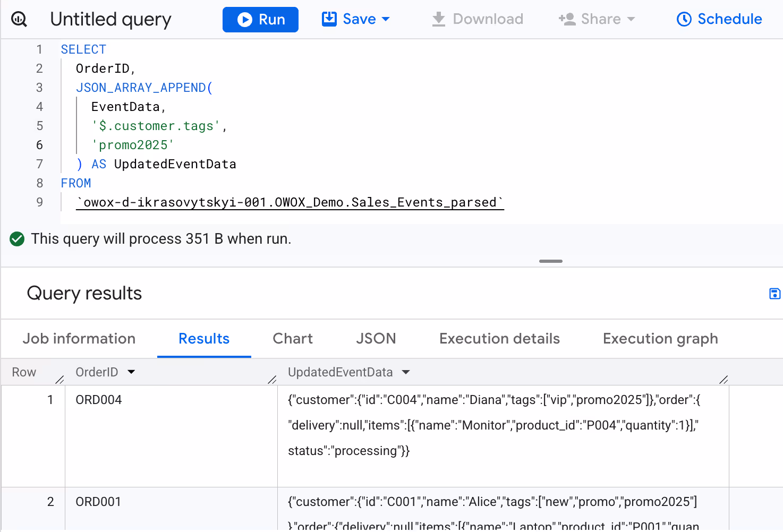Open the UpdatedEventData column dropdown arrow

point(406,372)
